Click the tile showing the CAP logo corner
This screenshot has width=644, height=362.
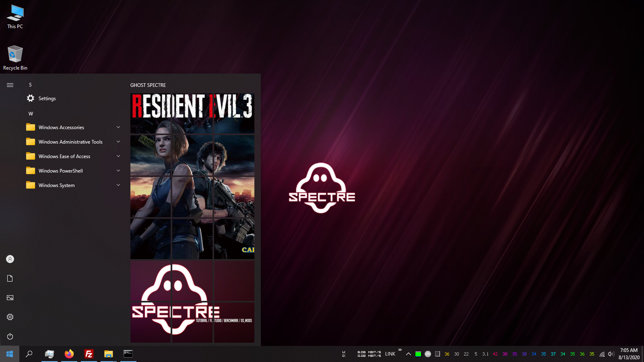pyautogui.click(x=234, y=239)
